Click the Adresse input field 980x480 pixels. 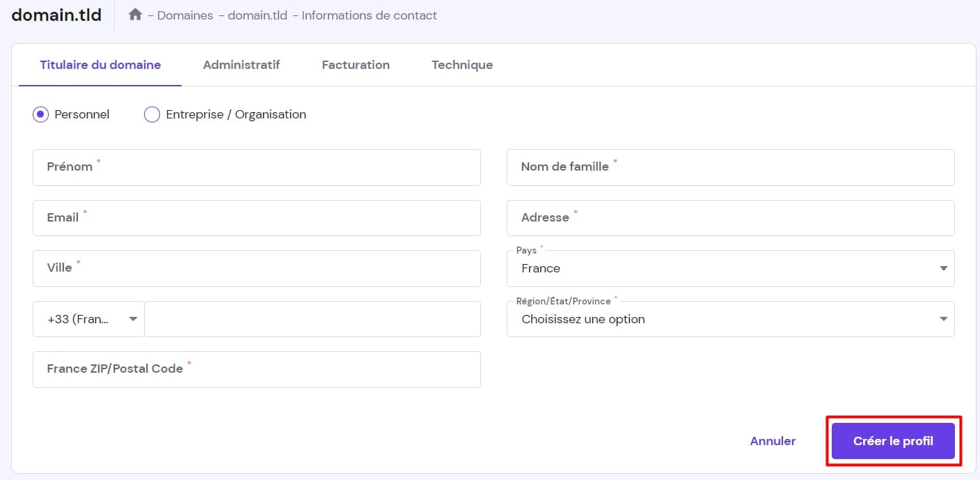click(730, 218)
